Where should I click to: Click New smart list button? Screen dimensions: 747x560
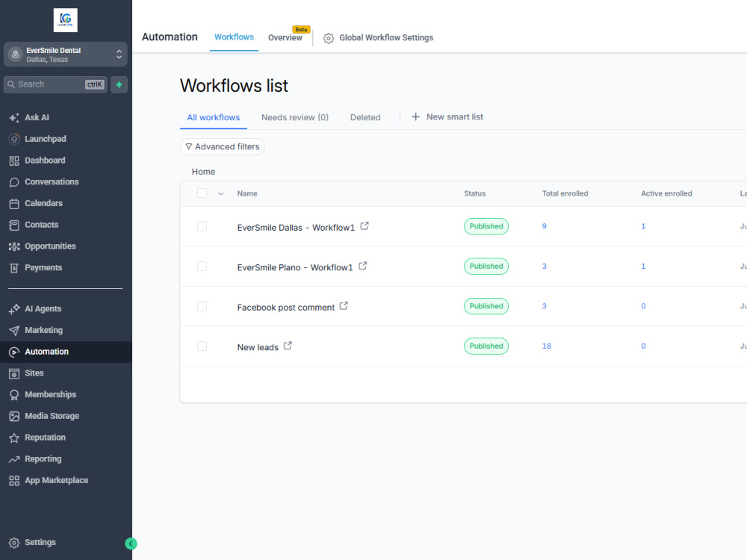[447, 117]
